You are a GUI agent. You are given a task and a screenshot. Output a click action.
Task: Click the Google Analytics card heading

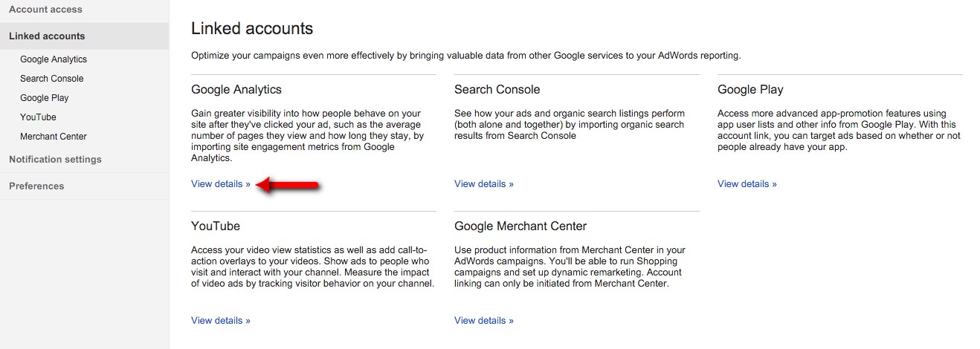[x=236, y=90]
